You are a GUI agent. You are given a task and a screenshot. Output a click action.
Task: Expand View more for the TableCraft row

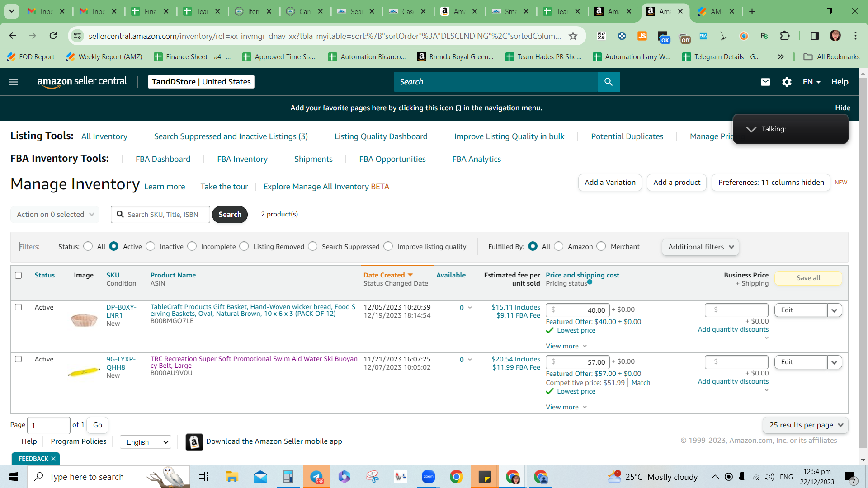[566, 346]
